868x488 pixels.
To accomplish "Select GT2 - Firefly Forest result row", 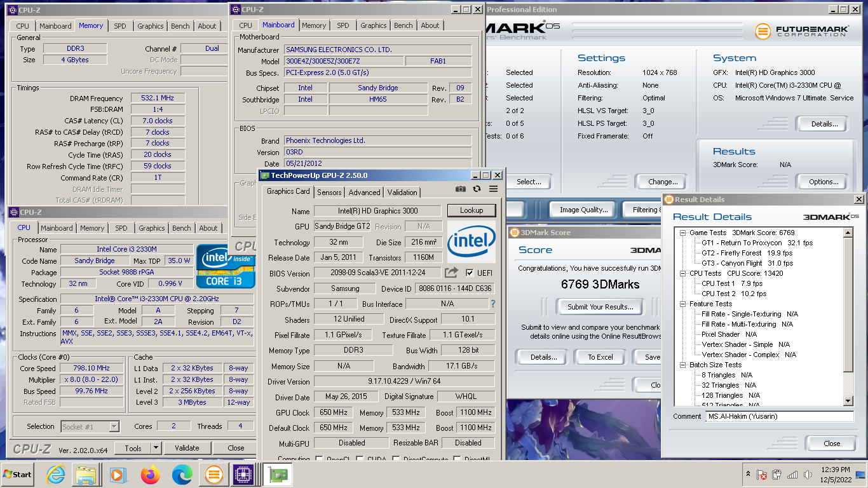I will 747,253.
